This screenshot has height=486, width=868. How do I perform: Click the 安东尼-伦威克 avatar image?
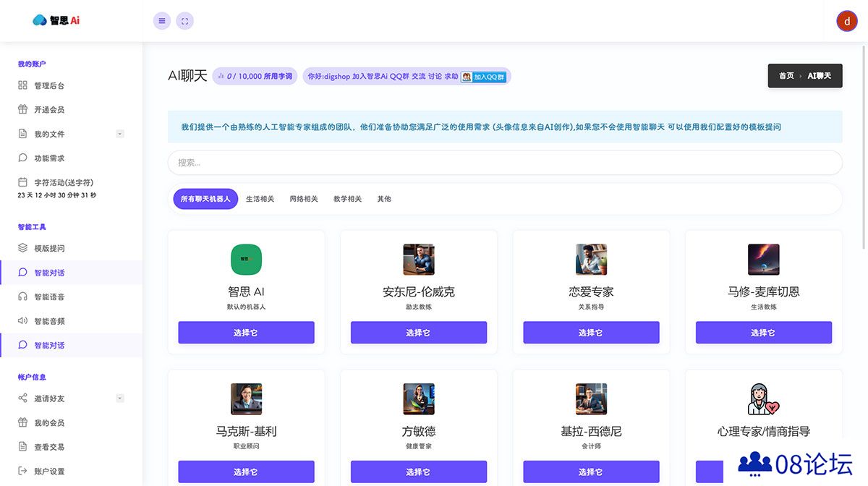point(419,259)
